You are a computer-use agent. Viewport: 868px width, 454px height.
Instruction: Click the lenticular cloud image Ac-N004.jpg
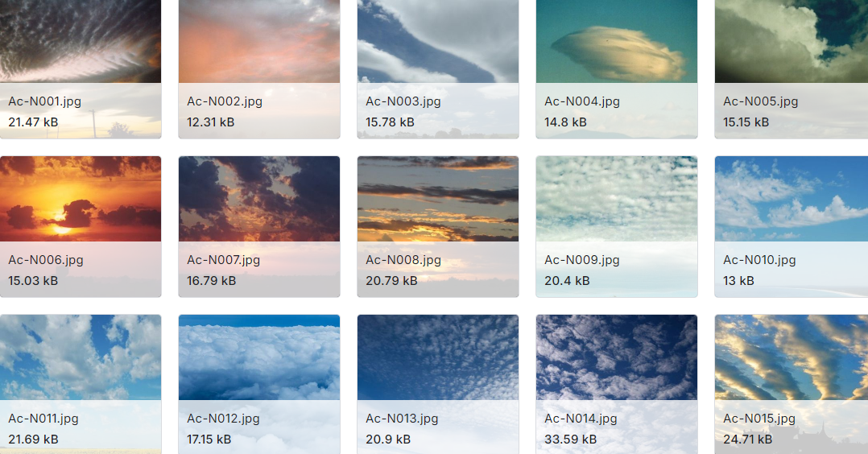[x=617, y=42]
